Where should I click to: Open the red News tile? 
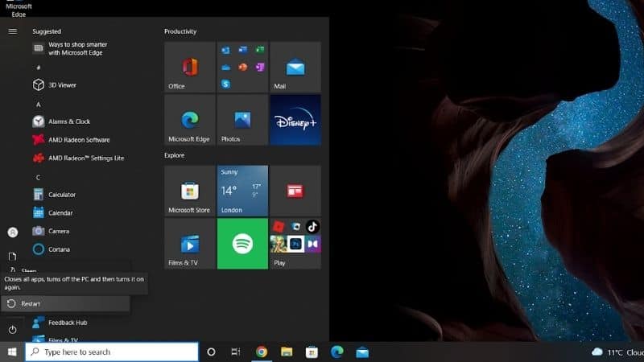[295, 191]
